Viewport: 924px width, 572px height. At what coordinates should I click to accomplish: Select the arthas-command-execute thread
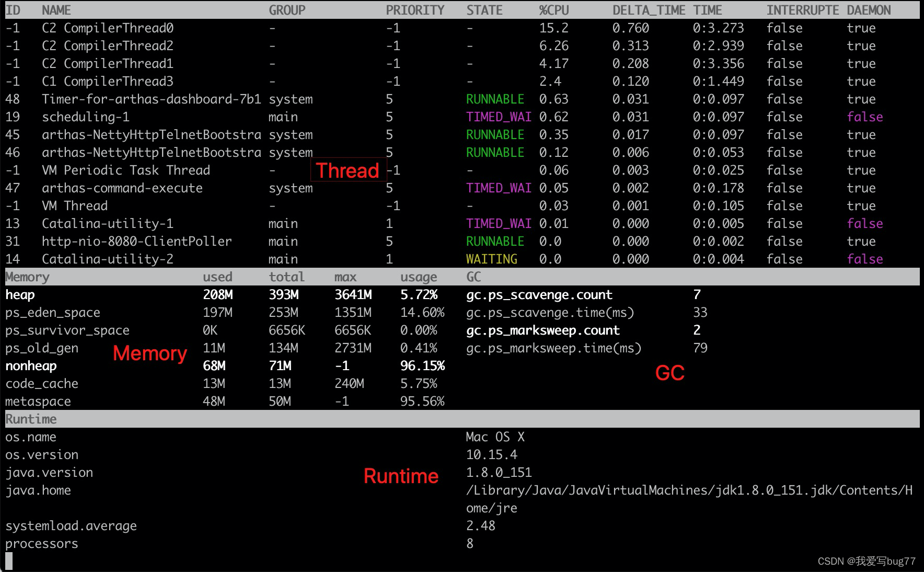point(122,188)
